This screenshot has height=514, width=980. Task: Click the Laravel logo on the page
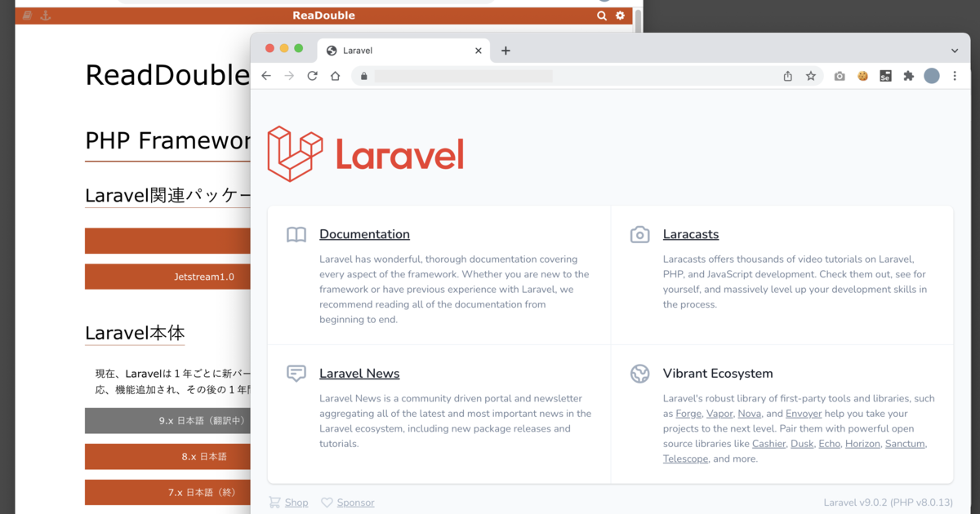(366, 154)
